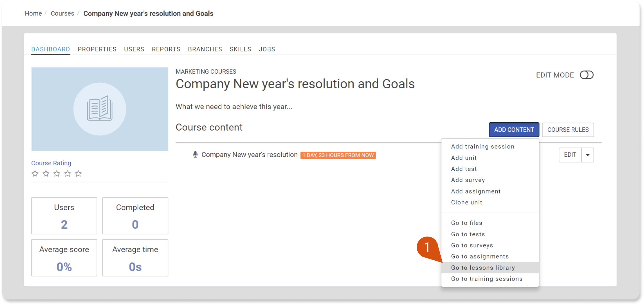Click the Edit button for the unit

click(570, 155)
